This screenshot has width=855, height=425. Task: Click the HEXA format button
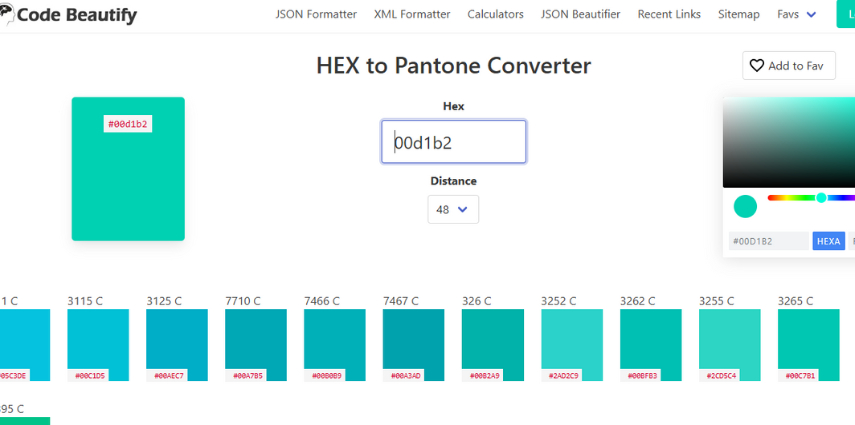(828, 241)
